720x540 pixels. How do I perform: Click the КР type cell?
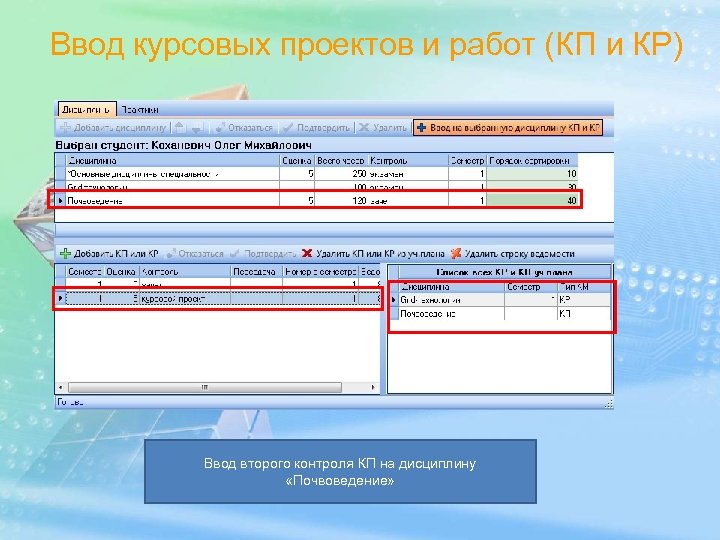pos(584,300)
